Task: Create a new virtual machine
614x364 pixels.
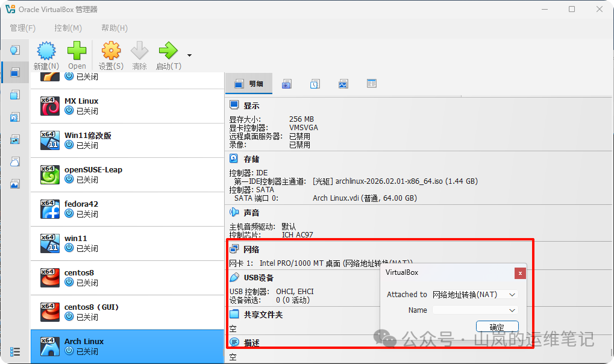Action: click(x=46, y=54)
